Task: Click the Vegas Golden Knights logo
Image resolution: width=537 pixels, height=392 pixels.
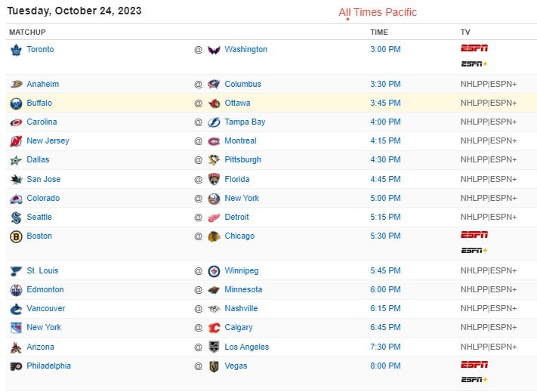Action: tap(215, 366)
